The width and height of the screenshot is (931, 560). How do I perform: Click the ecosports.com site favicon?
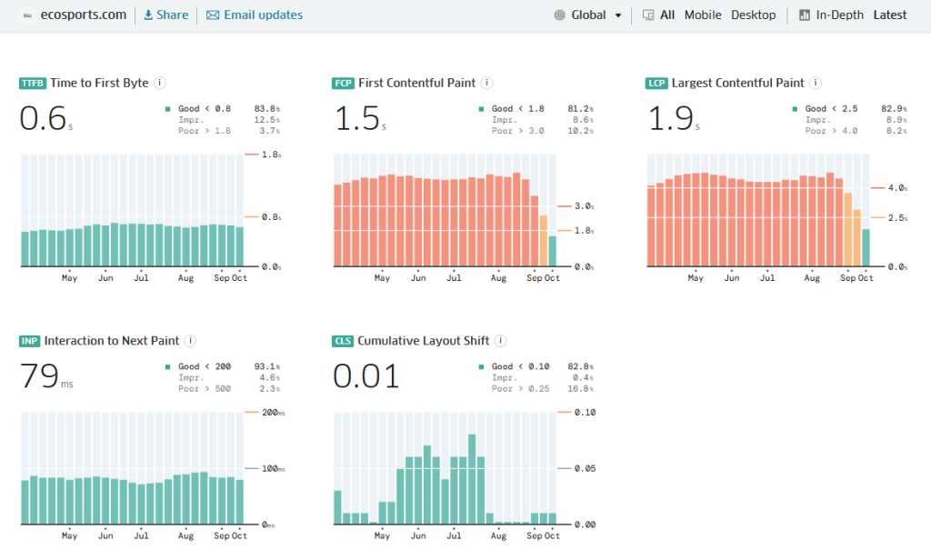point(27,15)
